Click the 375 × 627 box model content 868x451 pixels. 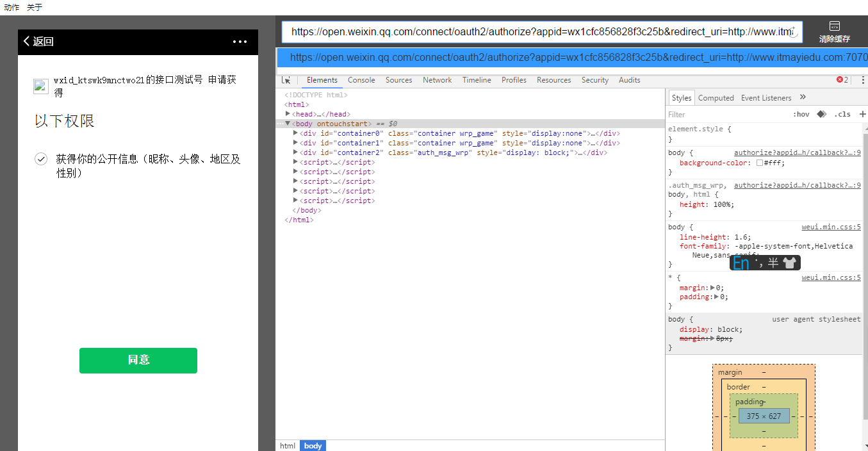pos(764,416)
